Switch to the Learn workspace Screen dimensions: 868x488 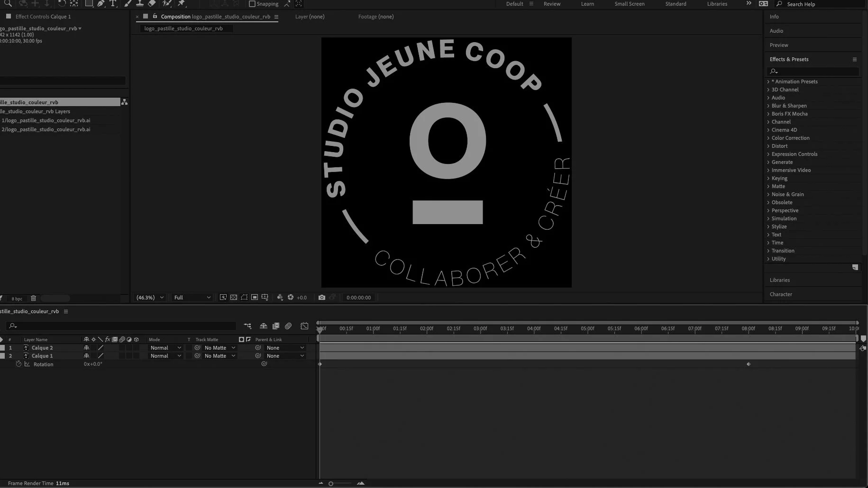coord(587,4)
